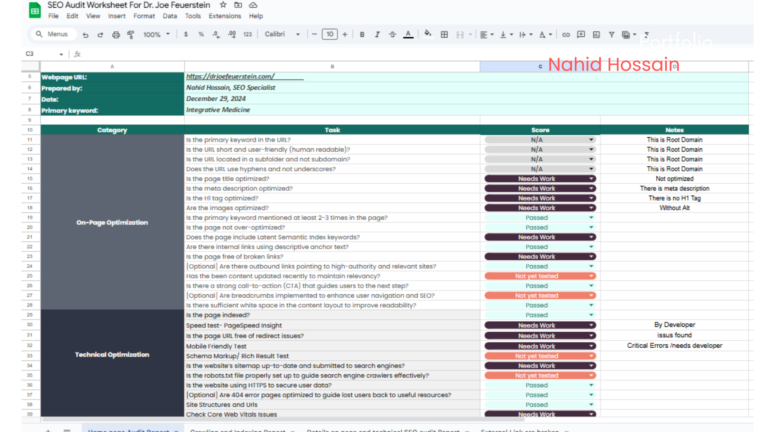The width and height of the screenshot is (768, 432).
Task: Open text rotation options
Action: [545, 35]
